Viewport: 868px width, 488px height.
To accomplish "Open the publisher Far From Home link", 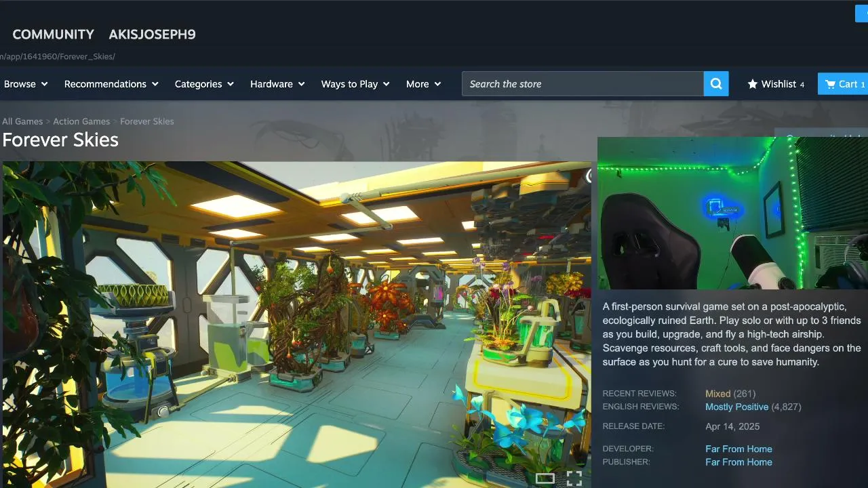I will coord(738,462).
